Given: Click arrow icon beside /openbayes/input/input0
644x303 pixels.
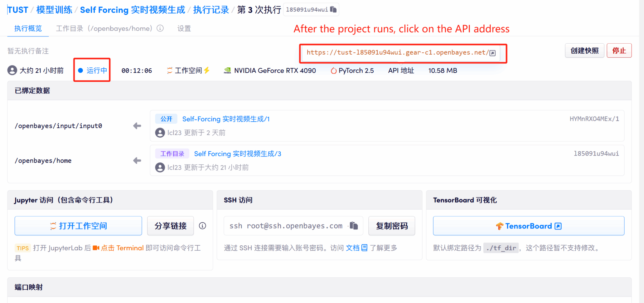Looking at the screenshot, I should [137, 126].
